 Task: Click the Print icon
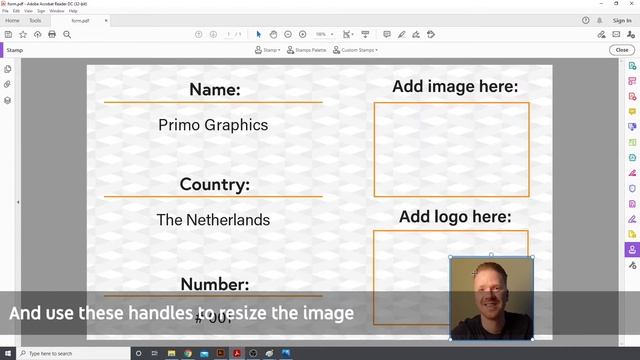click(x=52, y=35)
